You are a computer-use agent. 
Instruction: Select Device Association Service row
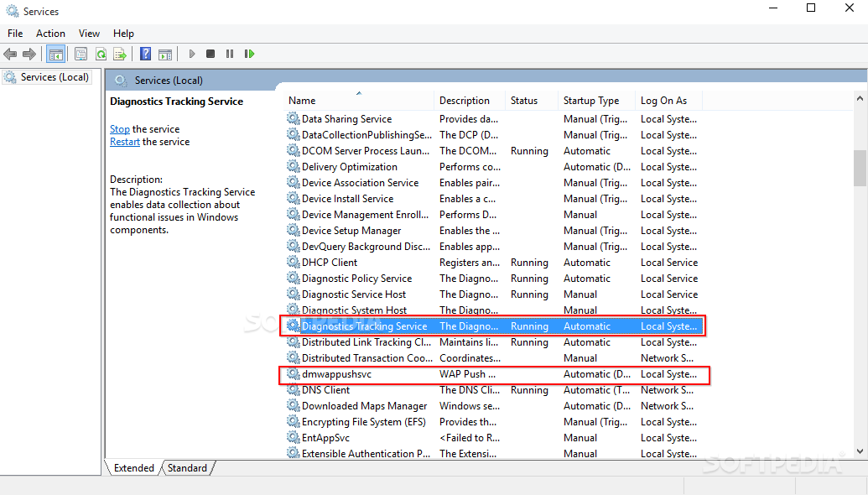pos(493,183)
